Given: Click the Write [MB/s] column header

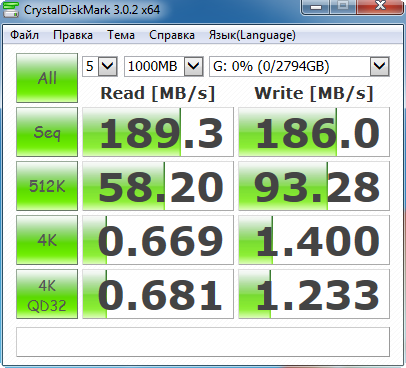Looking at the screenshot, I should point(314,93).
